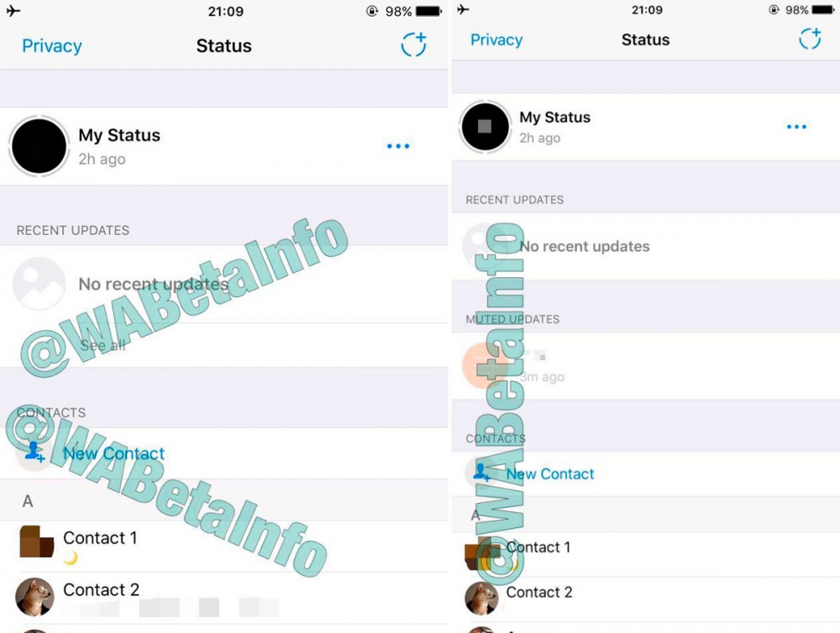Screen dimensions: 840x633
Task: Tap battery indicator in left status bar
Action: [428, 11]
